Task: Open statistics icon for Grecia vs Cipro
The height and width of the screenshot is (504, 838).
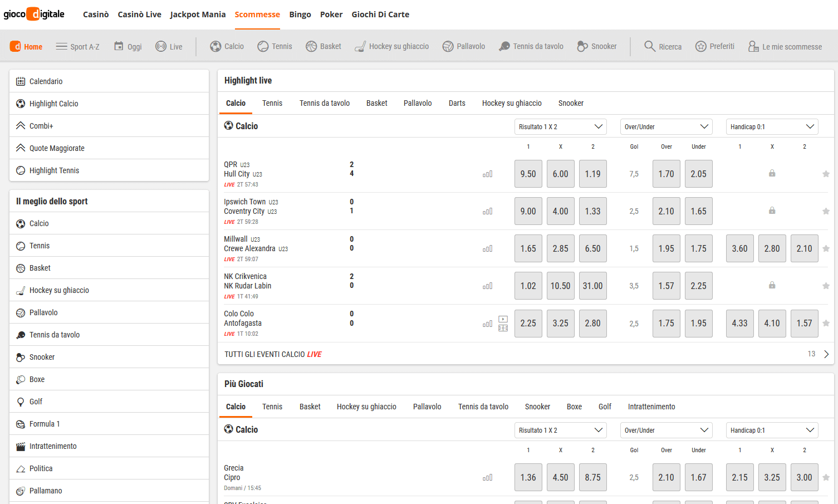Action: click(488, 478)
